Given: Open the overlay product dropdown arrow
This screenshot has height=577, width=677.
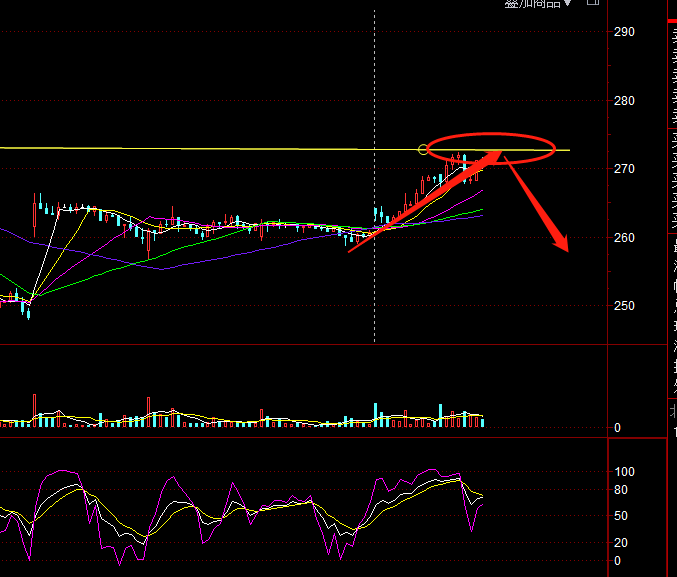Looking at the screenshot, I should coord(568,3).
